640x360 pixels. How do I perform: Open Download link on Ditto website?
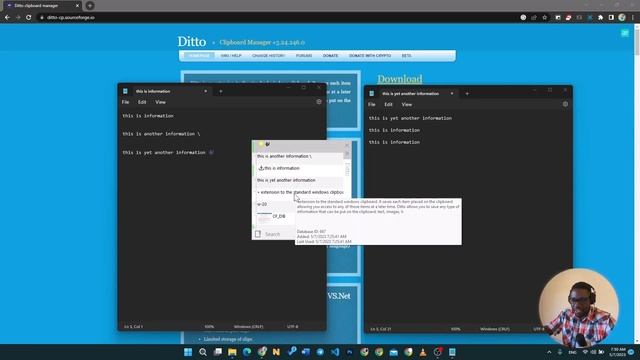[400, 79]
